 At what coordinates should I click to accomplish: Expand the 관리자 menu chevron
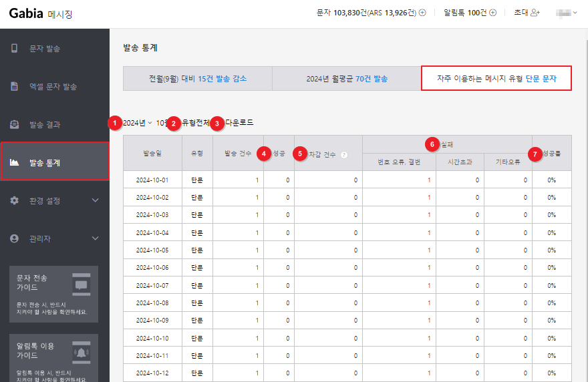[96, 238]
